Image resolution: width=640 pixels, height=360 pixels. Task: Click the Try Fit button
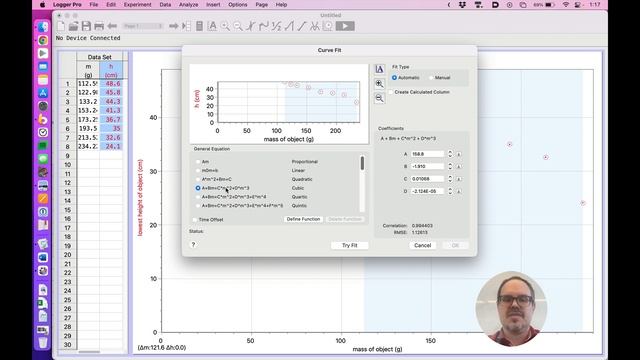tap(350, 245)
